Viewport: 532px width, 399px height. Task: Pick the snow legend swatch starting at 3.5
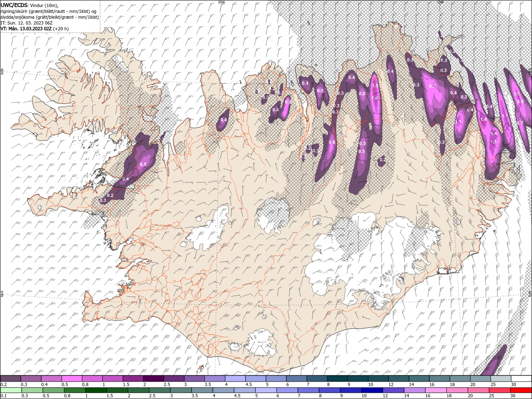coord(215,378)
